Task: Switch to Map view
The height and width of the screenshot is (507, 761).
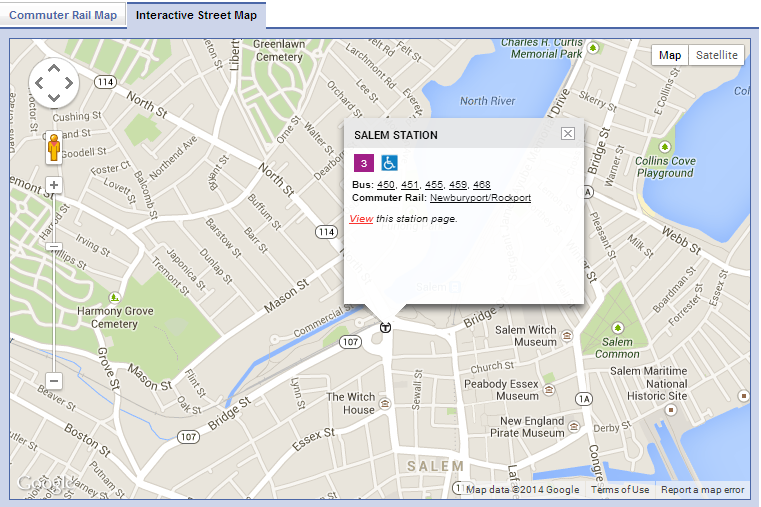Action: [670, 55]
